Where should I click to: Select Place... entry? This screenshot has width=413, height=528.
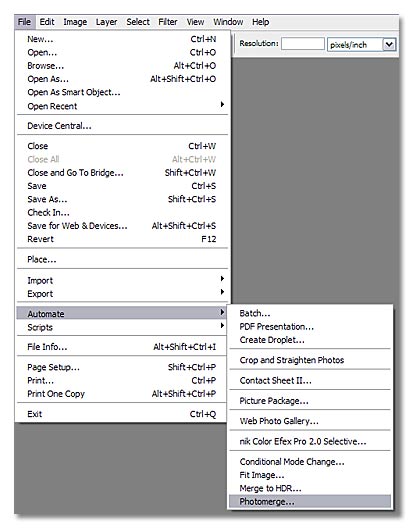[x=122, y=259]
